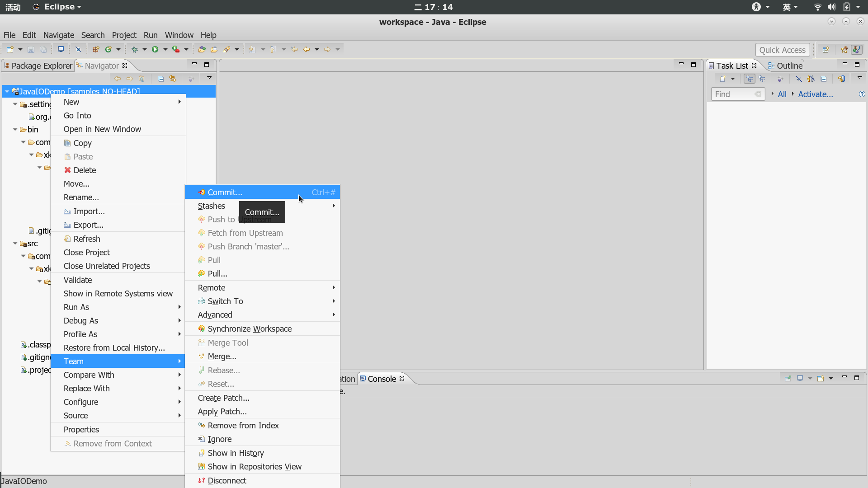868x488 pixels.
Task: Click the Open Type toolbar icon
Action: click(x=202, y=49)
